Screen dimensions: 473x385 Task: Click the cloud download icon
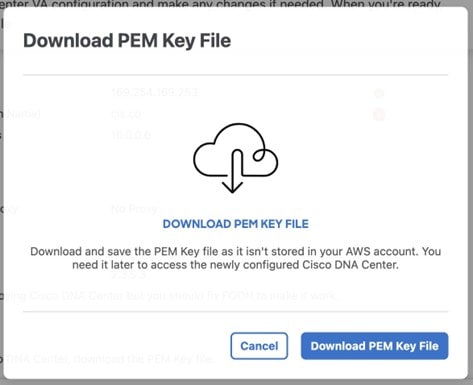point(235,158)
